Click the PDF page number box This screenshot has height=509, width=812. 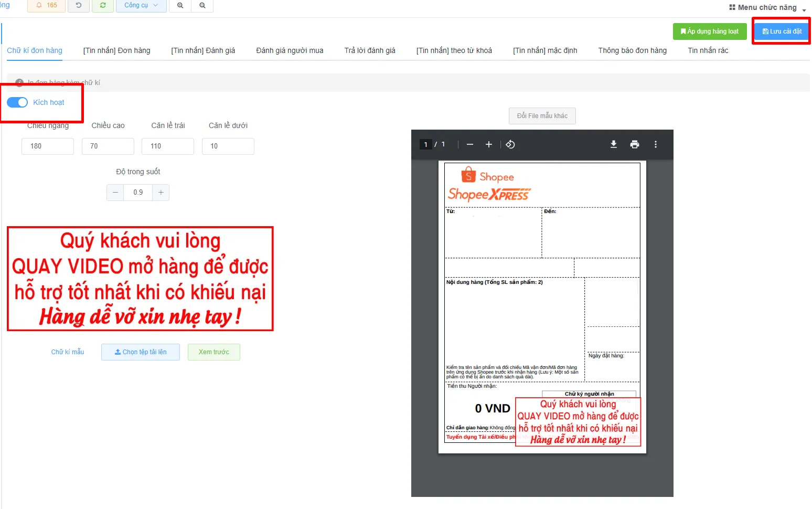425,144
